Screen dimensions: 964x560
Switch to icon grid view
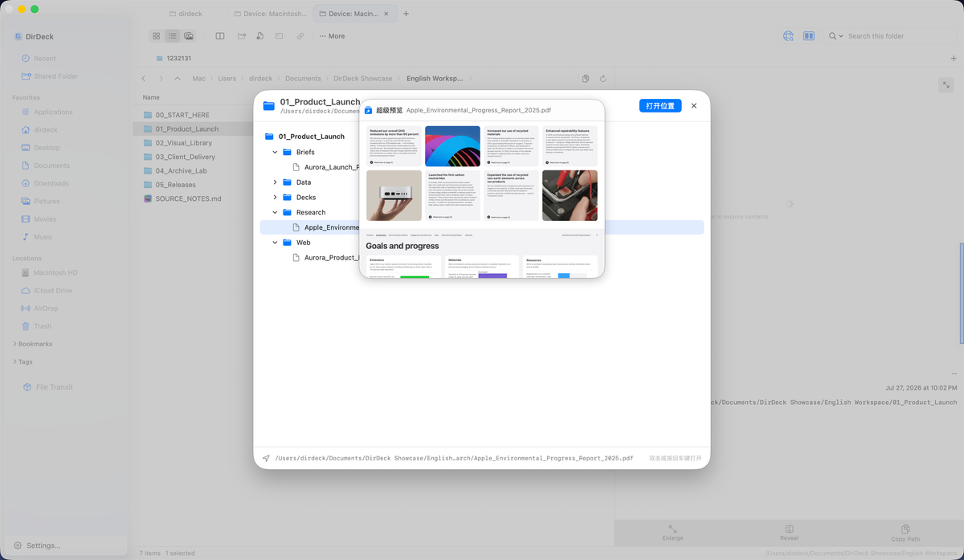click(157, 36)
